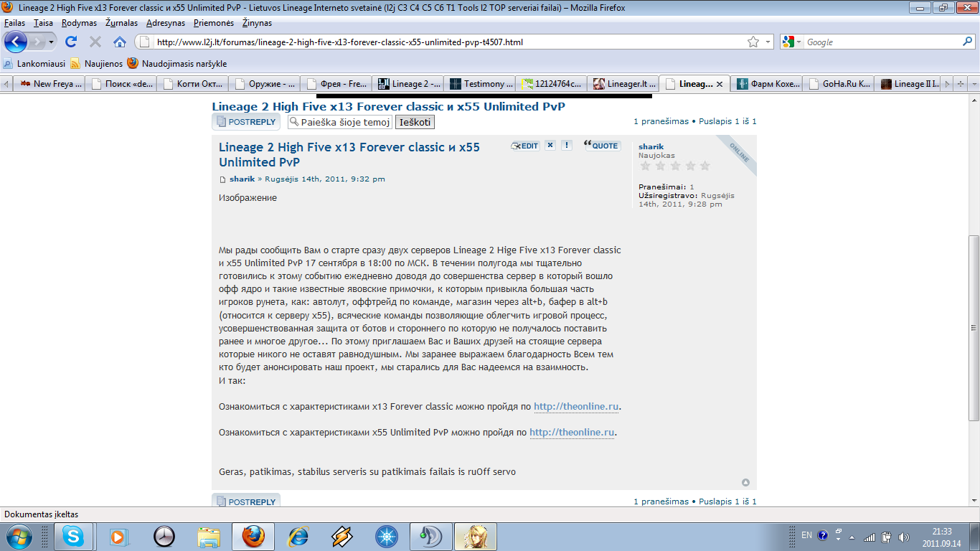Viewport: 980px width, 551px height.
Task: Click the Forward navigation arrow
Action: pyautogui.click(x=38, y=42)
